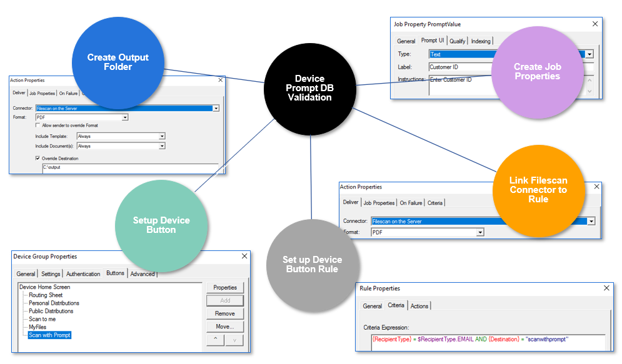Select Deliver tab in top-left Action Properties
This screenshot has height=364, width=622.
click(x=19, y=92)
